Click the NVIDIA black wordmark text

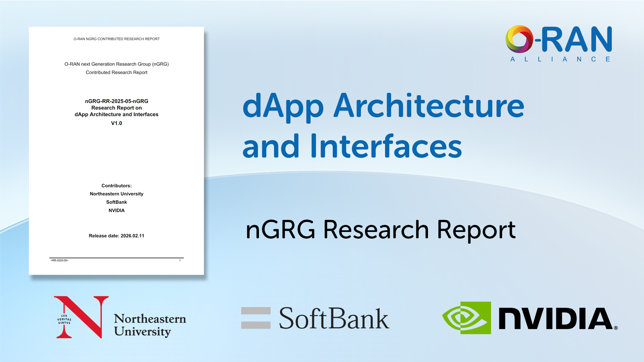point(555,318)
